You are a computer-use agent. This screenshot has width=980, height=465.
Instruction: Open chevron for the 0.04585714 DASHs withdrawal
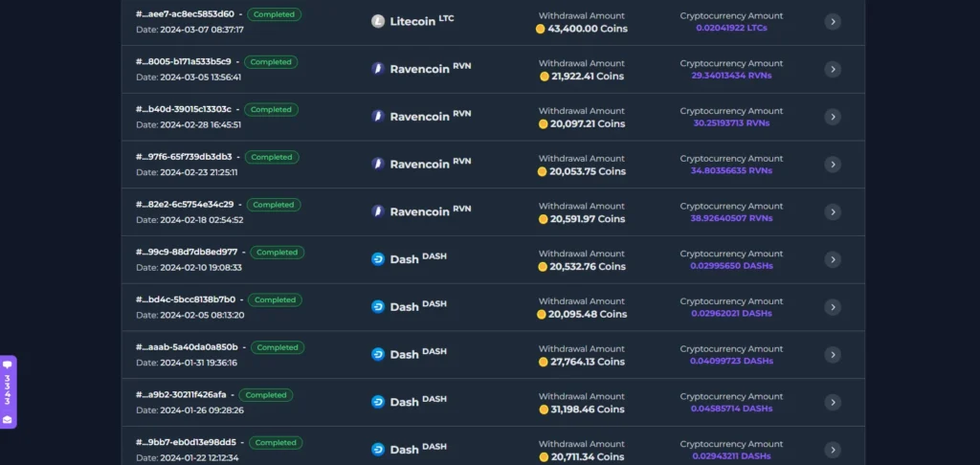[832, 402]
